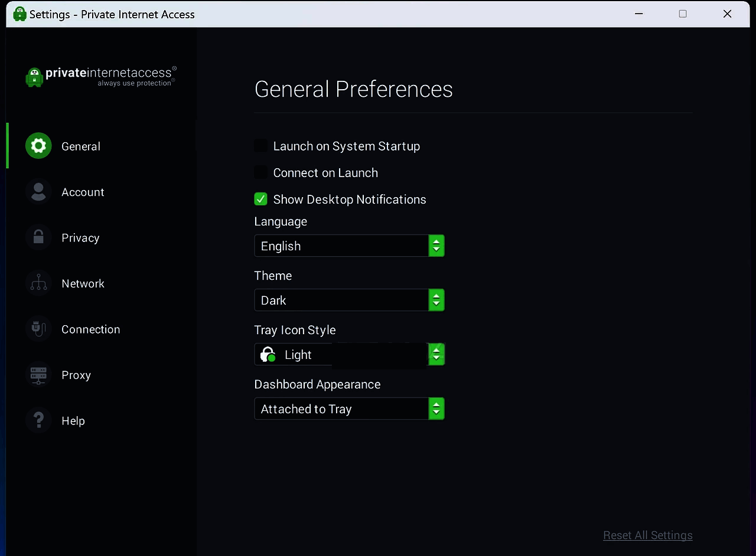Open the Dashboard Appearance dropdown
The width and height of the screenshot is (756, 556).
348,409
